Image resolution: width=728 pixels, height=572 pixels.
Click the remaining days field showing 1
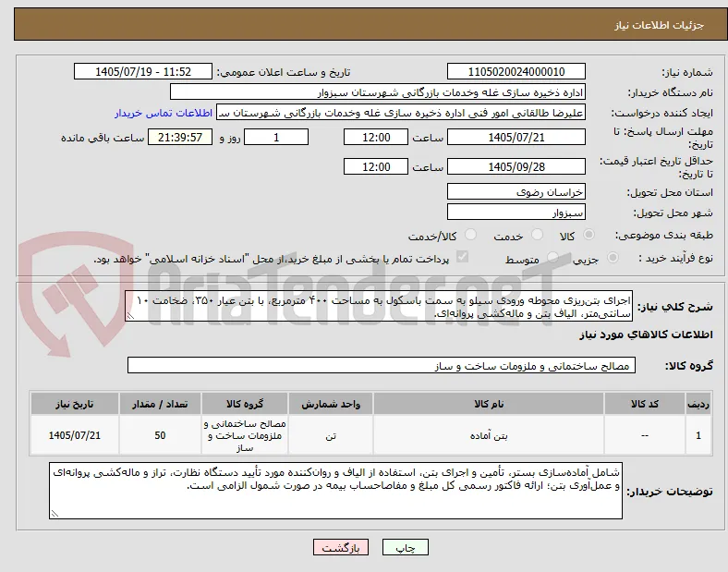coord(276,138)
